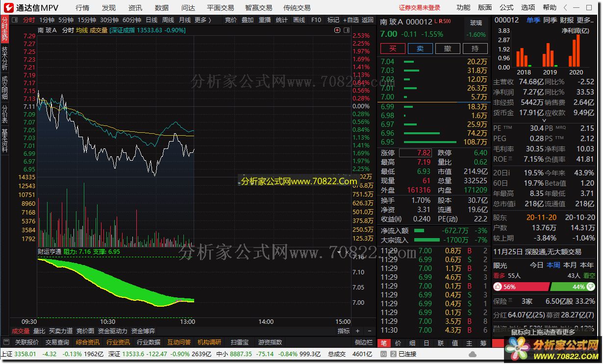Select 同季 finance tab
Image resolution: width=603 pixels, height=364 pixels.
click(550, 20)
